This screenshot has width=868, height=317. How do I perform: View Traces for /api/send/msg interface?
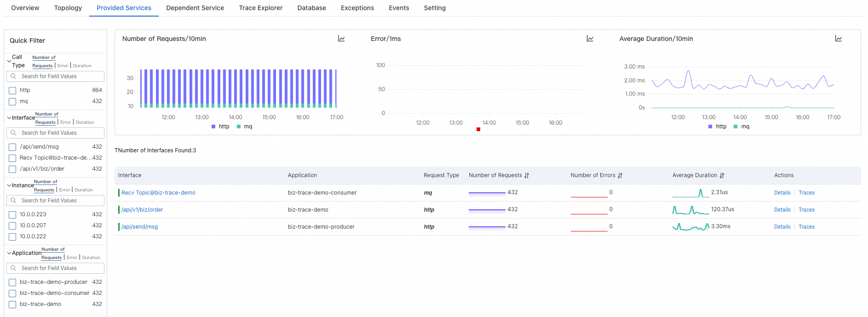806,227
